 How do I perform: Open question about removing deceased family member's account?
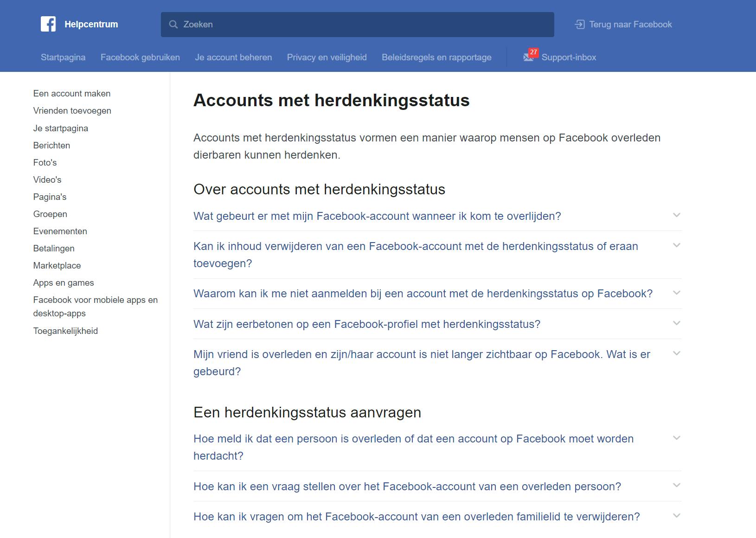click(416, 517)
